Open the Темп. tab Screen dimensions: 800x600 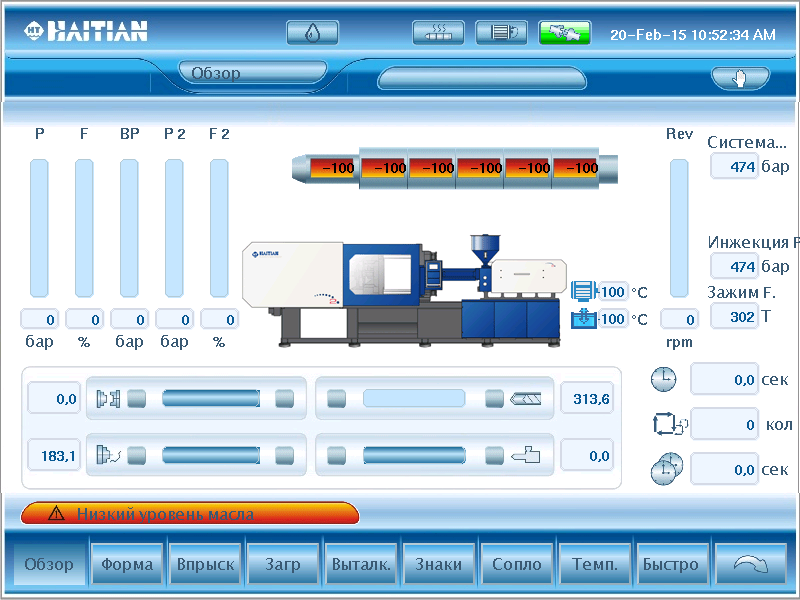point(594,564)
